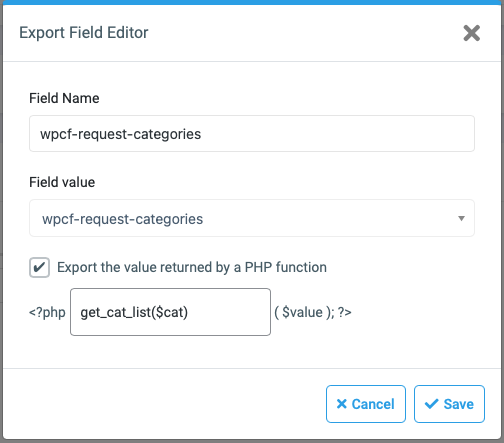Viewport: 504px width, 443px height.
Task: Click the X icon inside Cancel button
Action: 342,404
